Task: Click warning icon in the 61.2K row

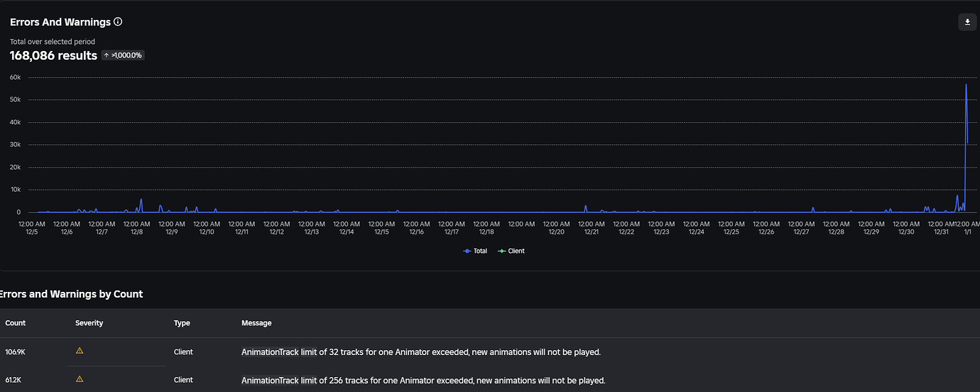Action: (80, 379)
